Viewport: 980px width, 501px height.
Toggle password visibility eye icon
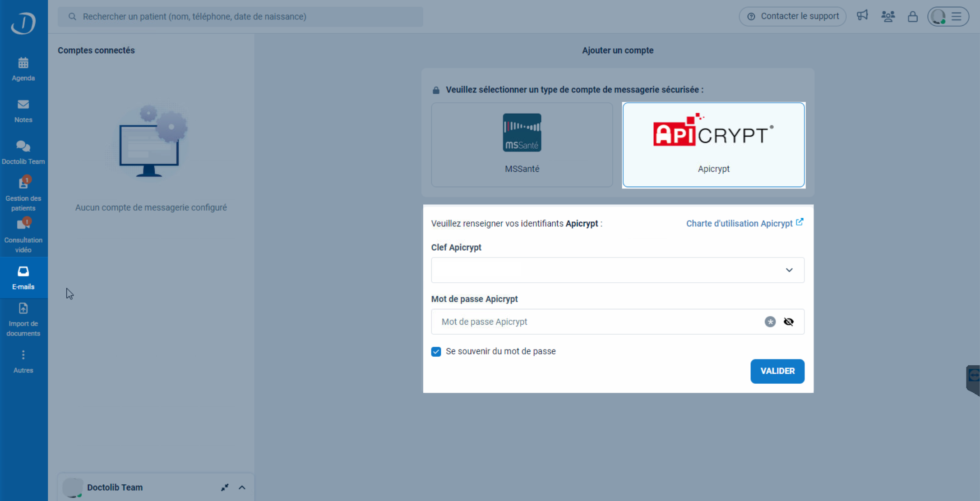click(788, 322)
